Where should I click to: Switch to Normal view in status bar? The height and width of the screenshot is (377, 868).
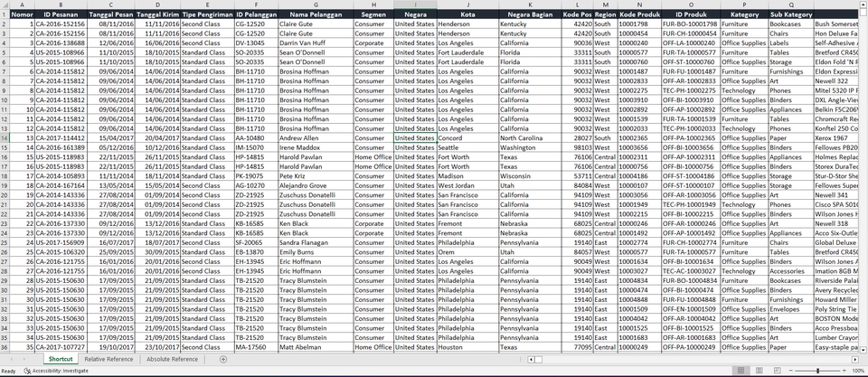[x=741, y=371]
